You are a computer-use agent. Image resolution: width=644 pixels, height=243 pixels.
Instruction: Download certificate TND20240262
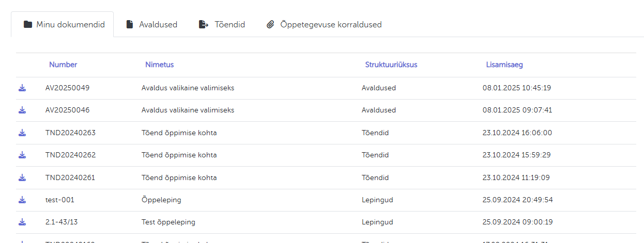point(22,155)
